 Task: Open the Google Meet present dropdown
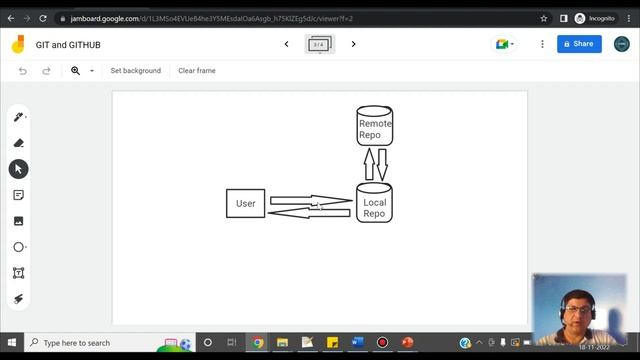(504, 44)
